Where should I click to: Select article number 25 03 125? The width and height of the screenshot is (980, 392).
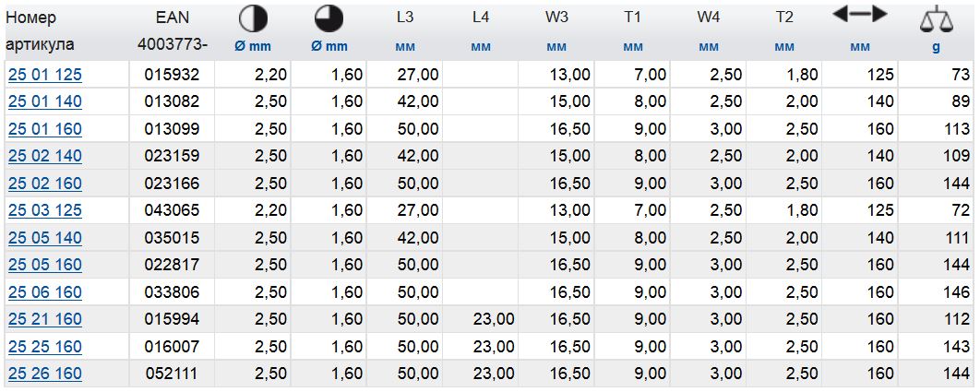44,210
